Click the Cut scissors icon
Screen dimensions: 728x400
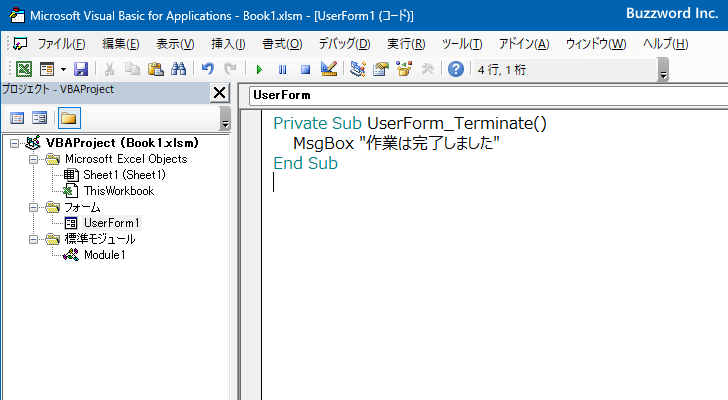click(110, 70)
